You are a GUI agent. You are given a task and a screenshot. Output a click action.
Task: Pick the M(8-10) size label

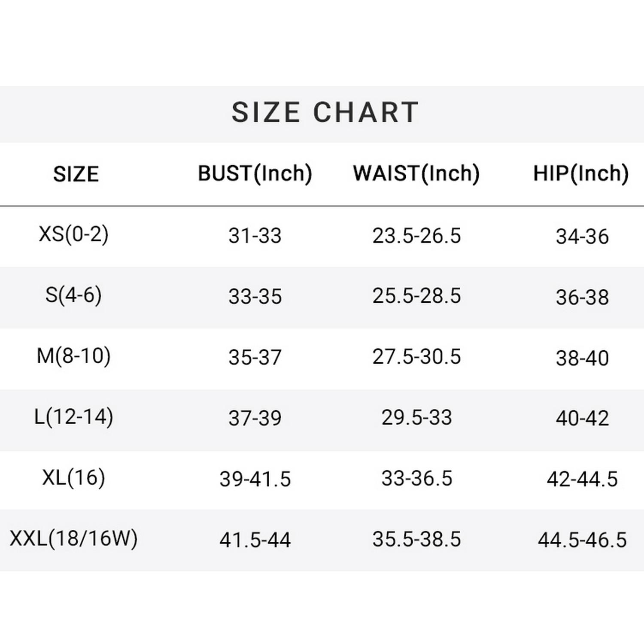coord(73,356)
